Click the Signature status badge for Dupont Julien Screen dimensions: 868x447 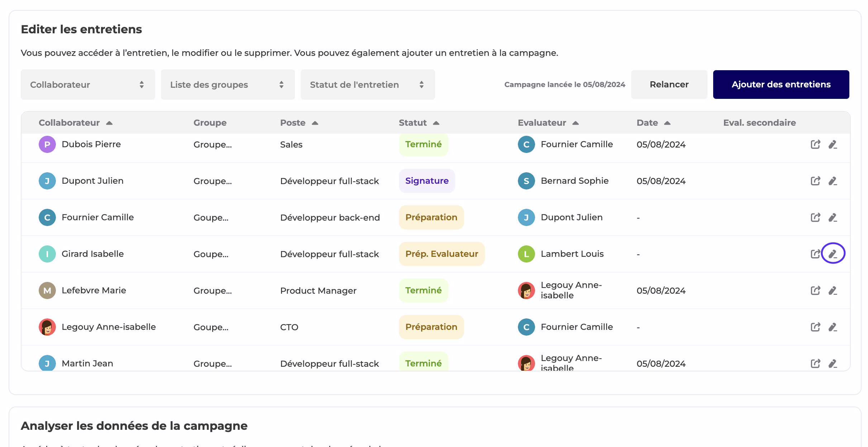point(426,181)
